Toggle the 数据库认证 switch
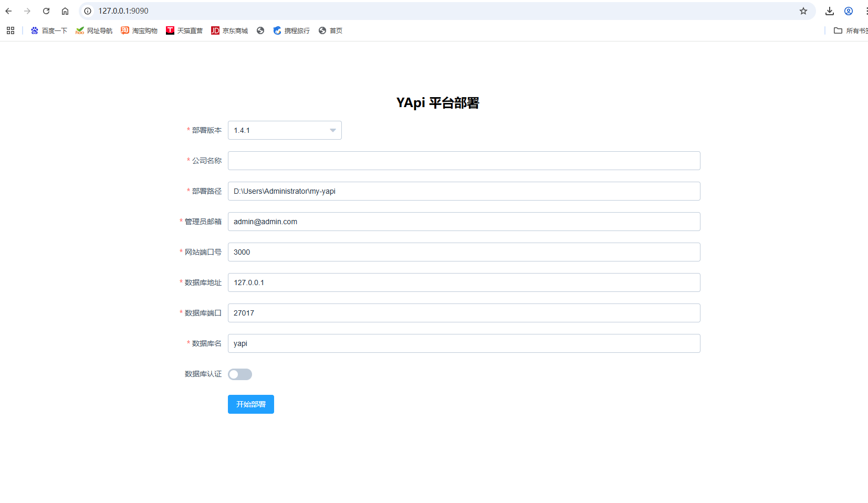 (240, 374)
